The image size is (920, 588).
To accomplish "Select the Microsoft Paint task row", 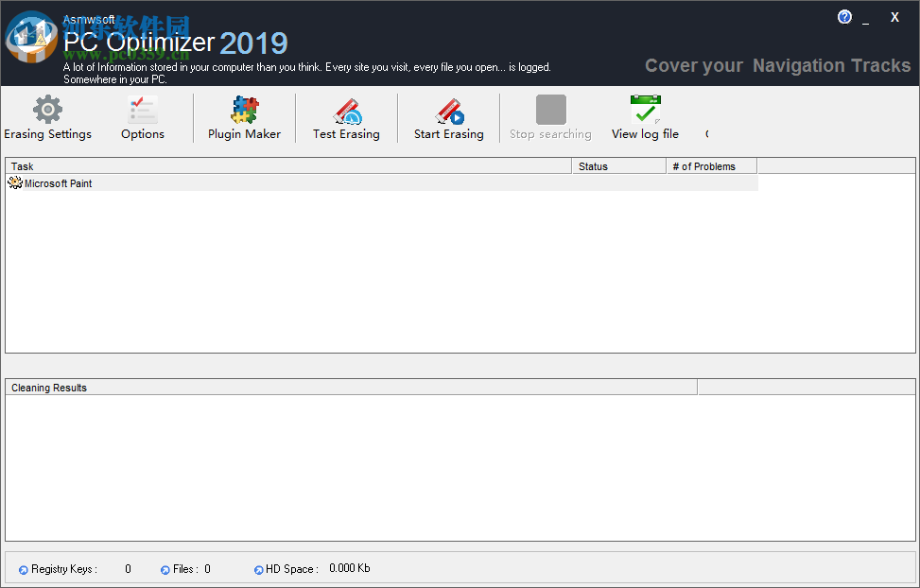I will coord(57,182).
